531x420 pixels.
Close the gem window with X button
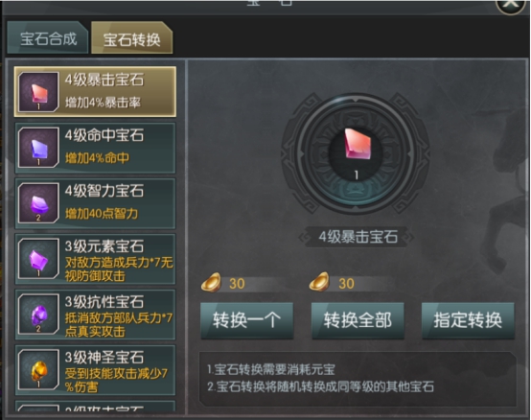point(511,4)
